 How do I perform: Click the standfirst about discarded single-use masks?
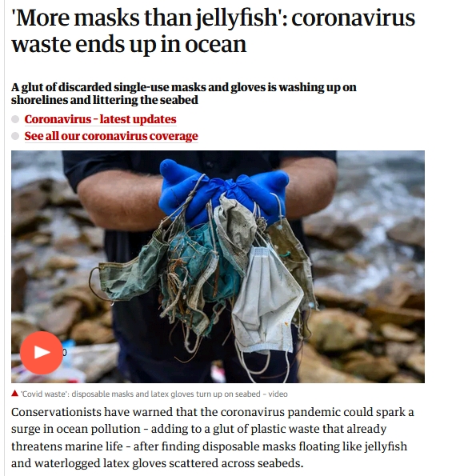tap(184, 94)
